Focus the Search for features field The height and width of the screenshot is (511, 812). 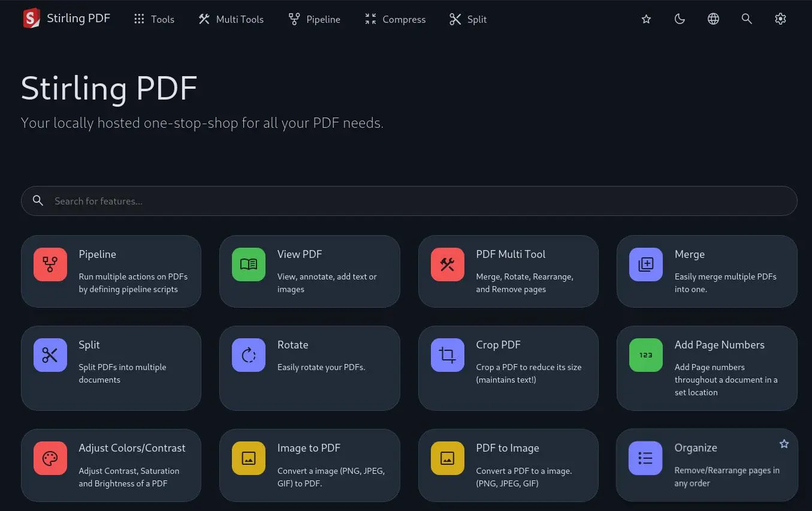[x=409, y=201]
